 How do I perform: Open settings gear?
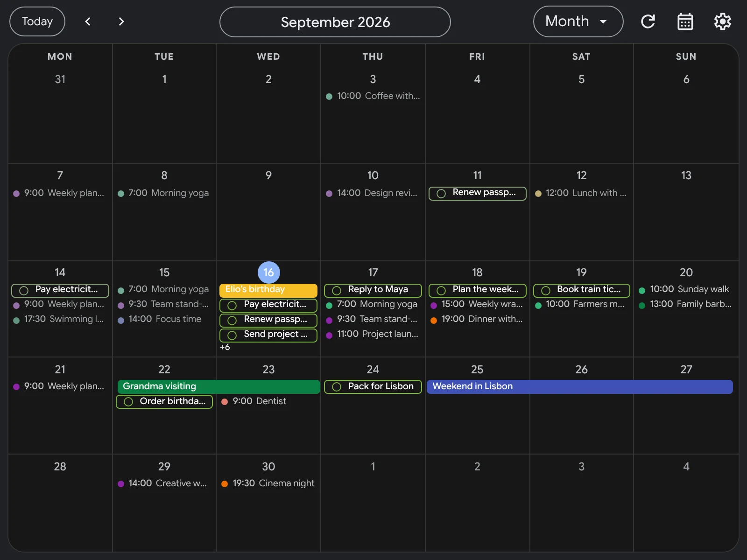[x=723, y=21]
